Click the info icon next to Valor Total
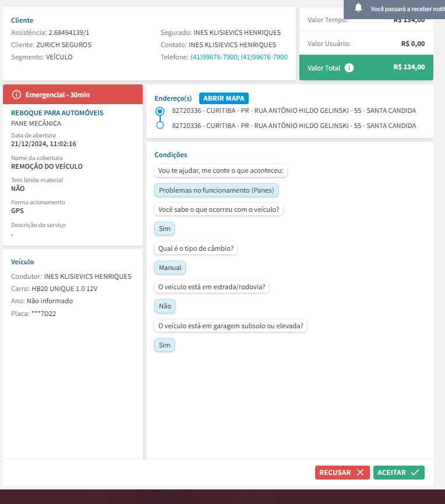Image resolution: width=445 pixels, height=504 pixels. (349, 68)
